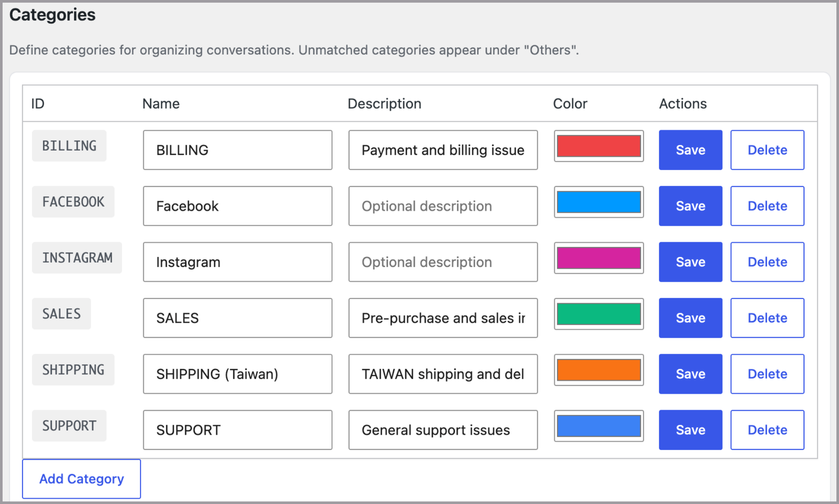The width and height of the screenshot is (839, 504).
Task: Delete the Instagram category
Action: pyautogui.click(x=767, y=262)
